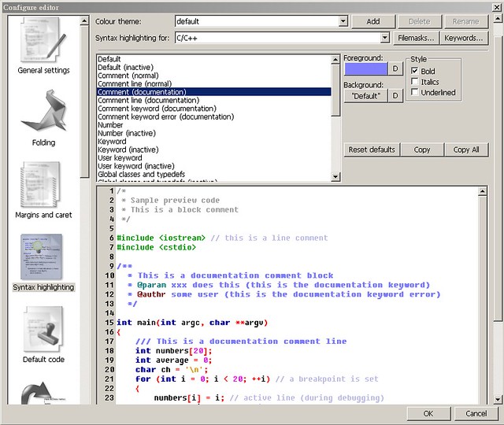
Task: Click the style list scroll-down arrow
Action: click(x=335, y=176)
